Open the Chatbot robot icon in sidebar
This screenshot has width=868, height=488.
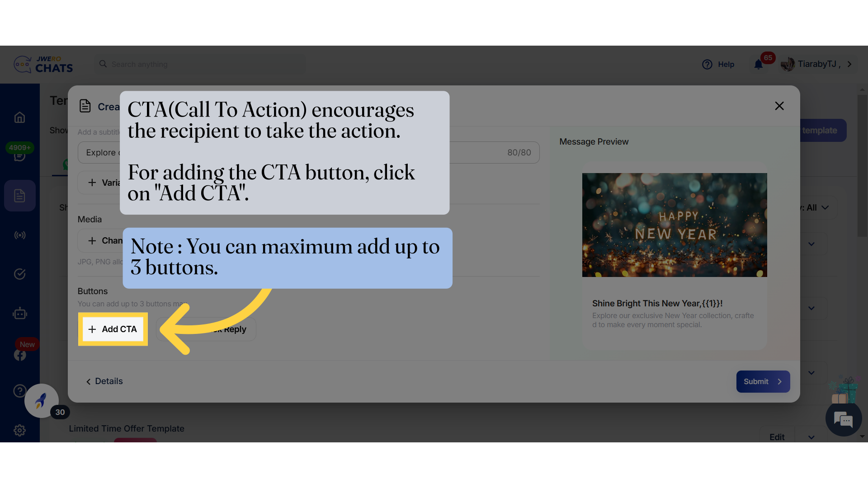(x=19, y=314)
